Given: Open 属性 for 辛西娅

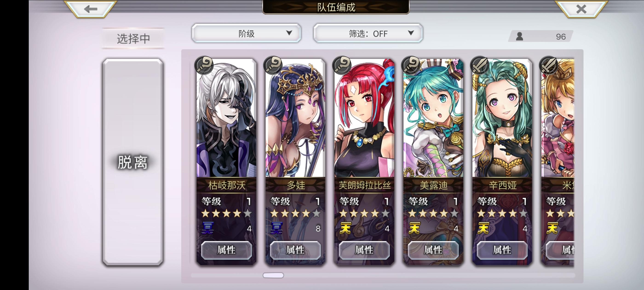Looking at the screenshot, I should pyautogui.click(x=502, y=250).
